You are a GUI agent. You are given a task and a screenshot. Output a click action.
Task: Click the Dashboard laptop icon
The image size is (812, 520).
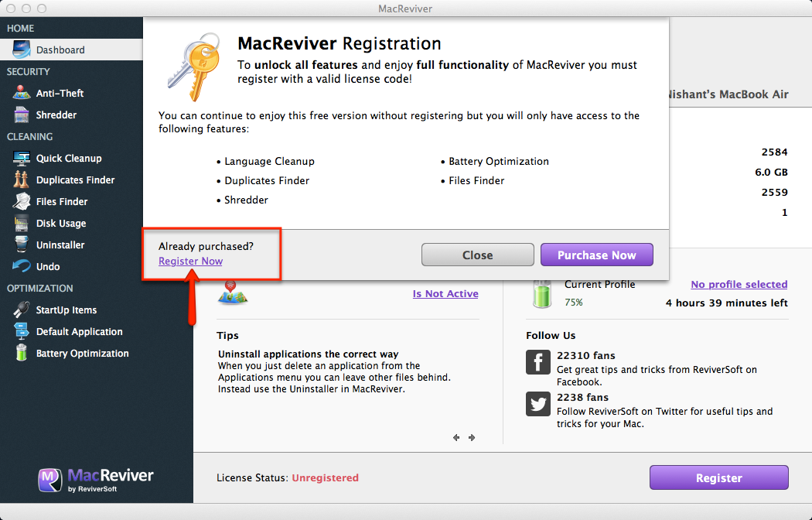(21, 50)
